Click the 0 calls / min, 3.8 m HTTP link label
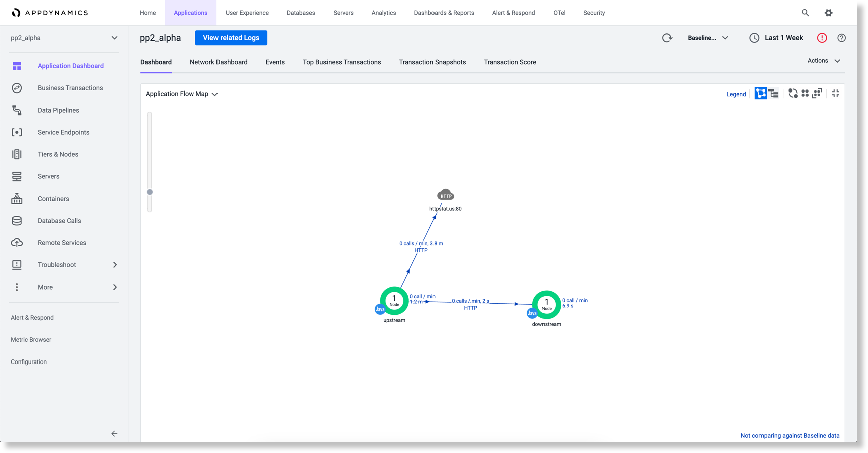The image size is (868, 453). tap(421, 247)
